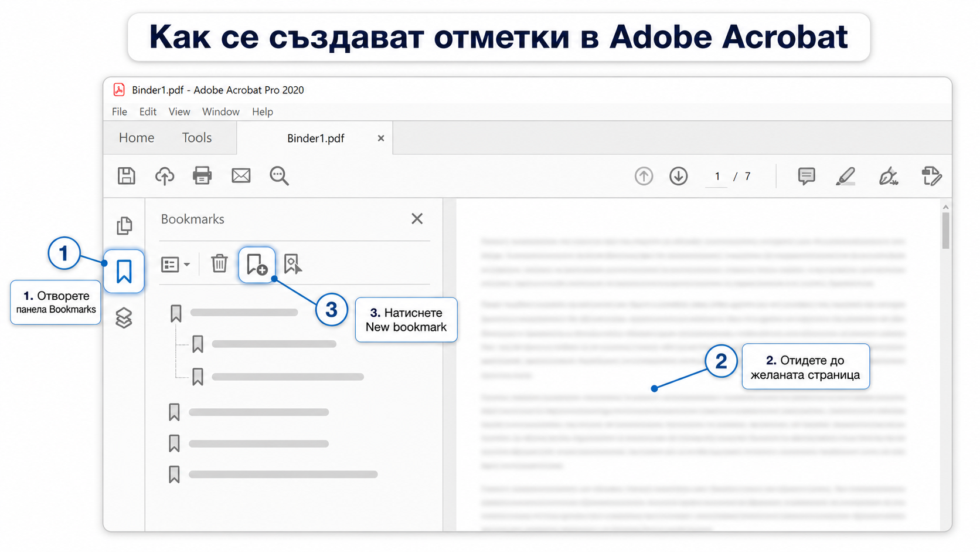Viewport: 980px width, 552px height.
Task: Click the Save file icon
Action: pyautogui.click(x=127, y=176)
